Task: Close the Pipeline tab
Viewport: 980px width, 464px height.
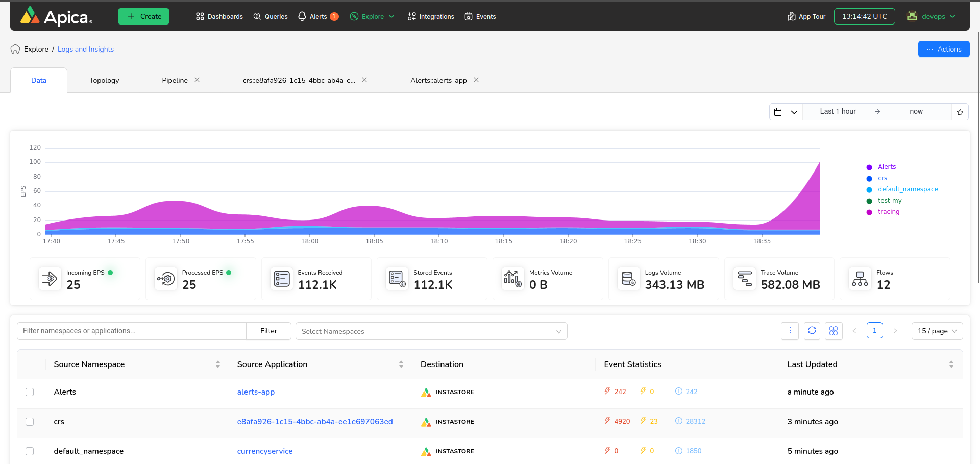Action: point(197,80)
